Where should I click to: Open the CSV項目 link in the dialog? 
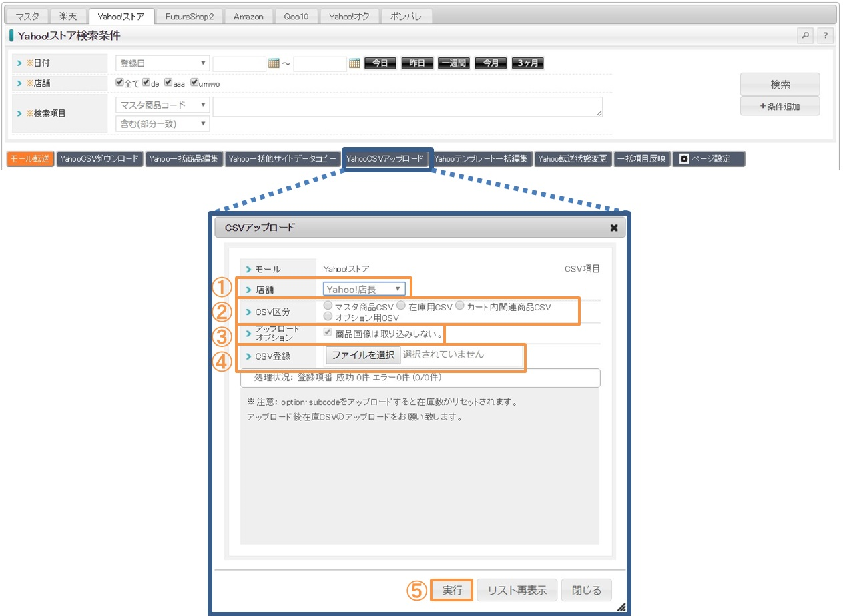582,269
